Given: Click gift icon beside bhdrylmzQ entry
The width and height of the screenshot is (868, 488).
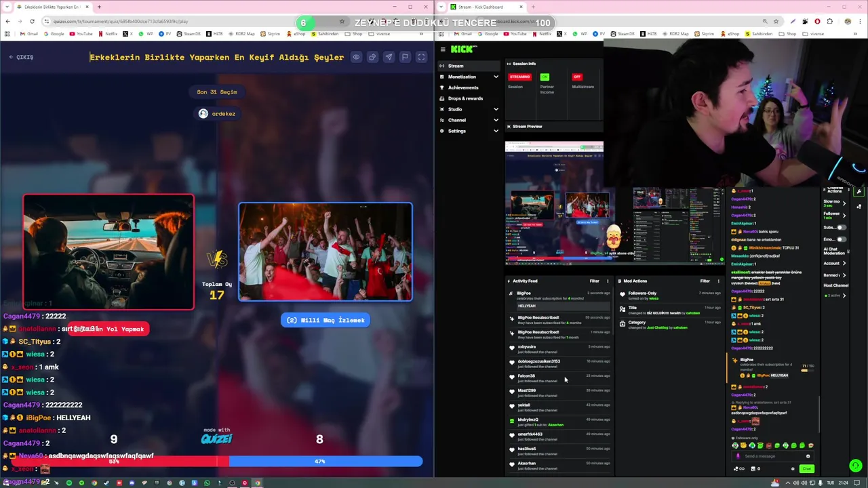Looking at the screenshot, I should (x=512, y=421).
